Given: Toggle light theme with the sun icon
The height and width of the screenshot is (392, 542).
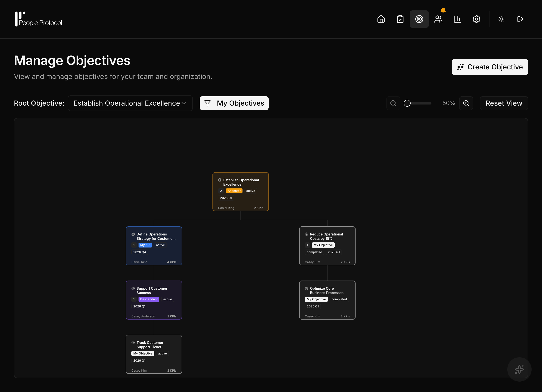Looking at the screenshot, I should tap(501, 19).
